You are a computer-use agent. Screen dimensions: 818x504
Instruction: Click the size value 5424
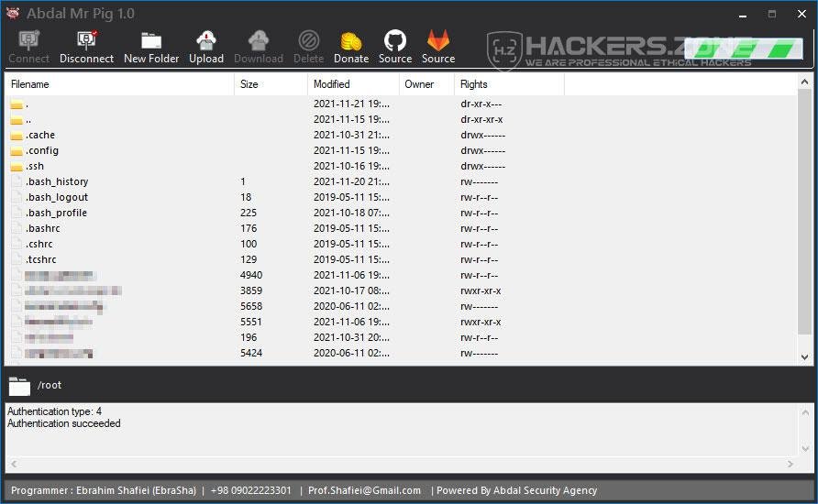[251, 354]
